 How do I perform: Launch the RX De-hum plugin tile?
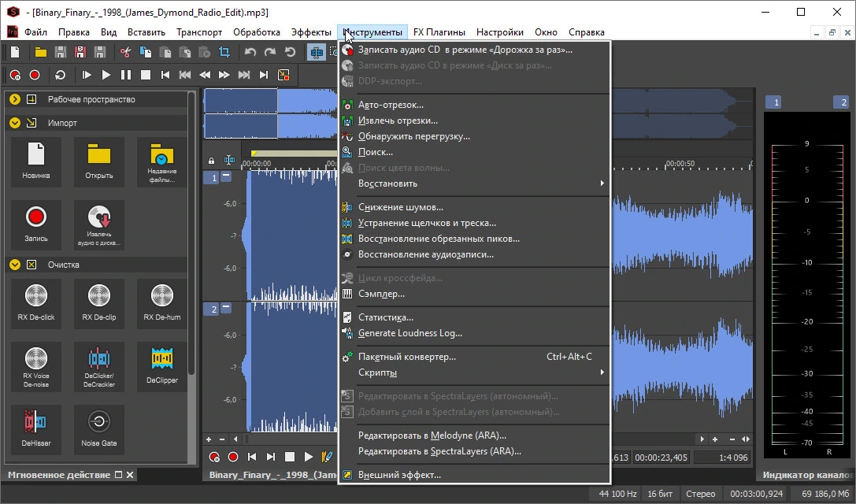click(161, 304)
